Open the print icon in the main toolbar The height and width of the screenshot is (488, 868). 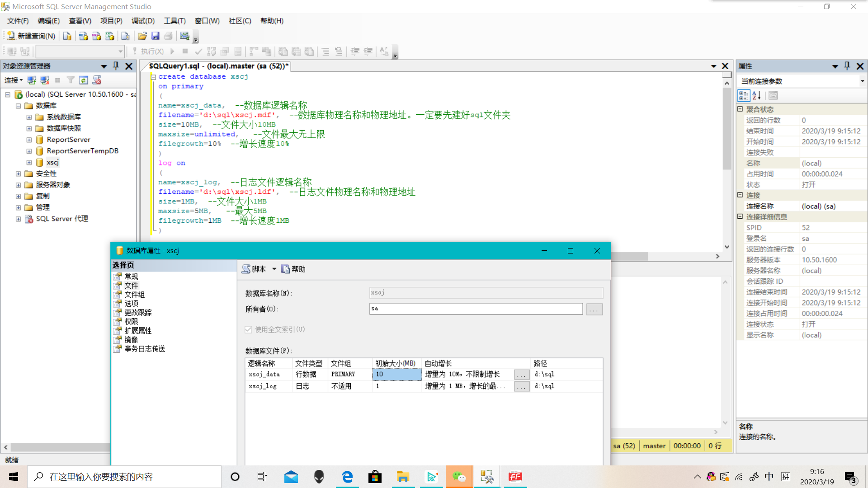click(168, 36)
